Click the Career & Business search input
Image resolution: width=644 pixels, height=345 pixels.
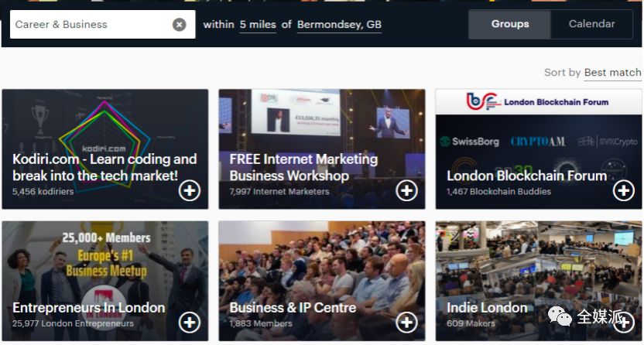click(x=102, y=25)
